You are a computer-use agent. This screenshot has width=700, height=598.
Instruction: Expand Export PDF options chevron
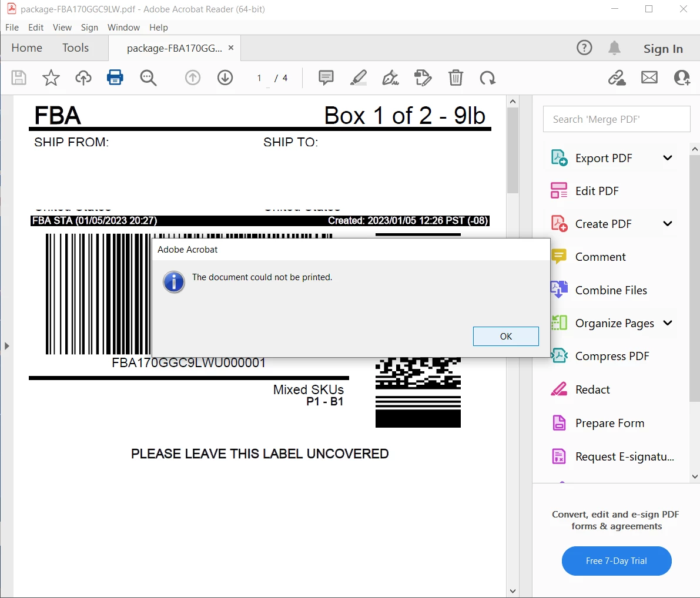tap(668, 158)
